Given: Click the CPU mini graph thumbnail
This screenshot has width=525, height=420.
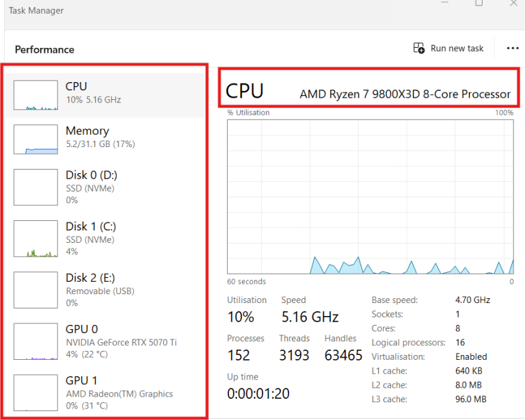Looking at the screenshot, I should coord(36,95).
